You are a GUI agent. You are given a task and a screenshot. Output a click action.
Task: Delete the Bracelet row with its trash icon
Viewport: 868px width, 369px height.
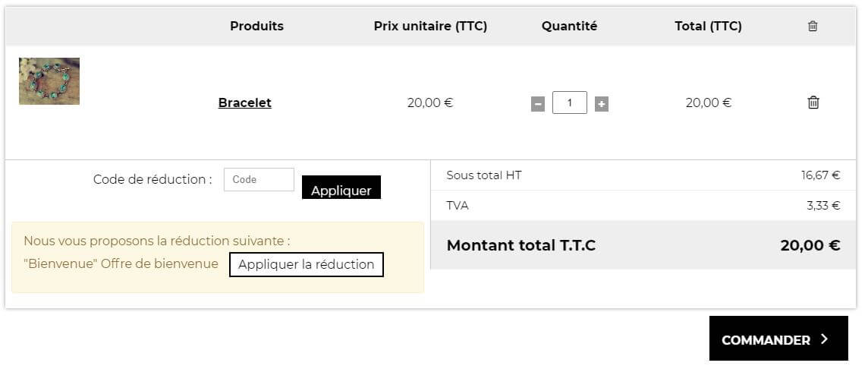coord(813,102)
